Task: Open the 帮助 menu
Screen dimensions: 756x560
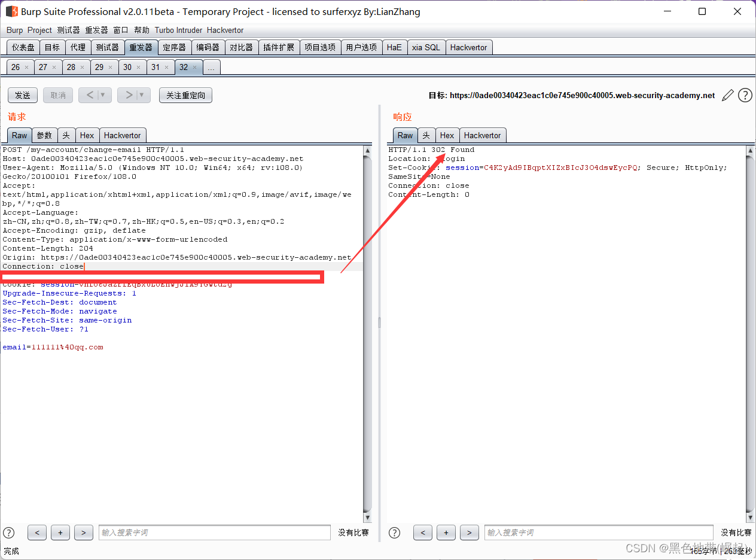Action: 142,30
